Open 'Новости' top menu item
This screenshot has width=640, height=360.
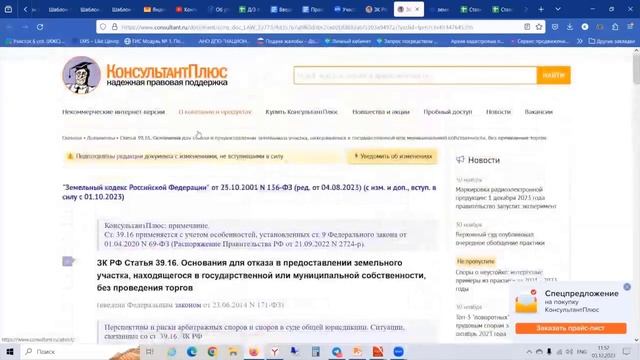click(x=498, y=112)
